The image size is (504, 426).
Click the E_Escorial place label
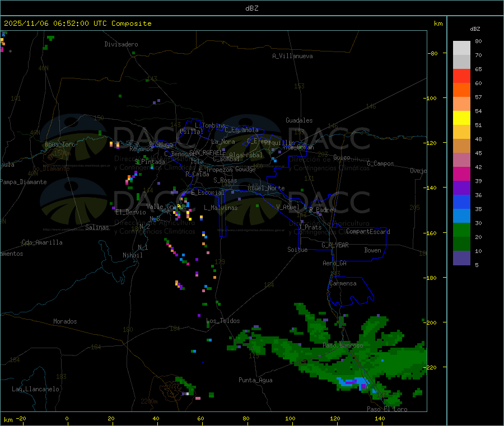pyautogui.click(x=208, y=193)
